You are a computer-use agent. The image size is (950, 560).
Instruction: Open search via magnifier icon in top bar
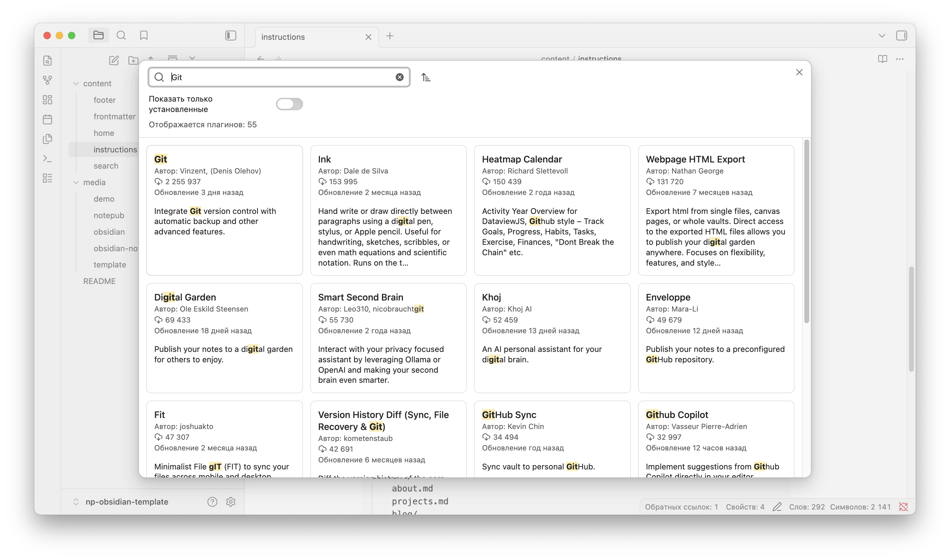click(121, 35)
